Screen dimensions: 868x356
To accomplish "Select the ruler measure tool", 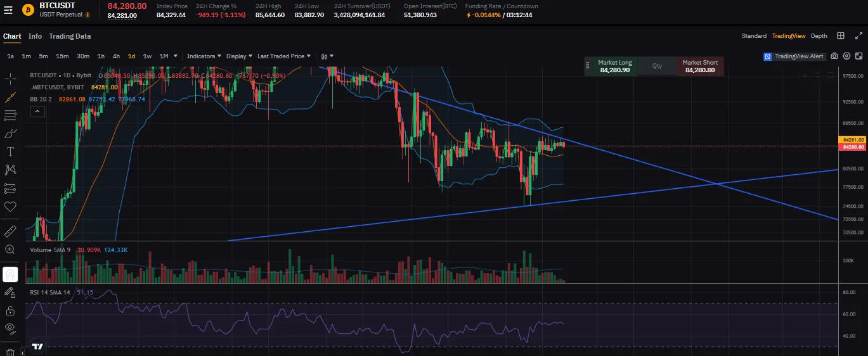I will coord(10,231).
